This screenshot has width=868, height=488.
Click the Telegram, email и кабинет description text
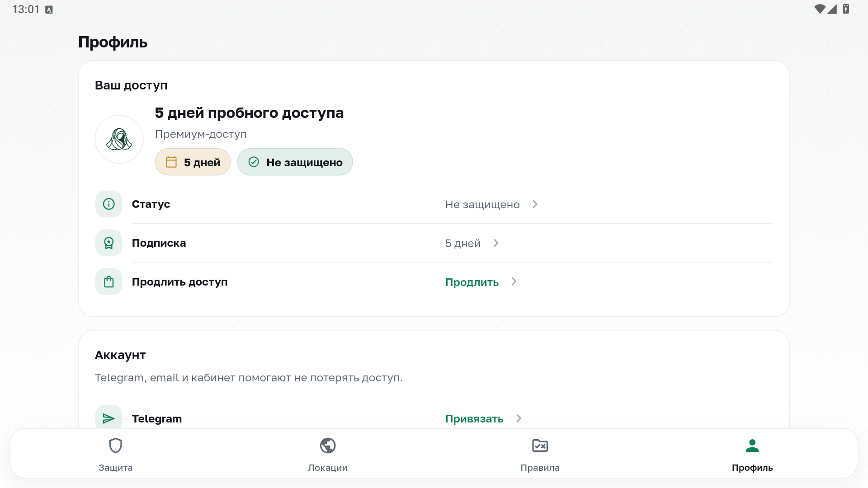(x=249, y=378)
